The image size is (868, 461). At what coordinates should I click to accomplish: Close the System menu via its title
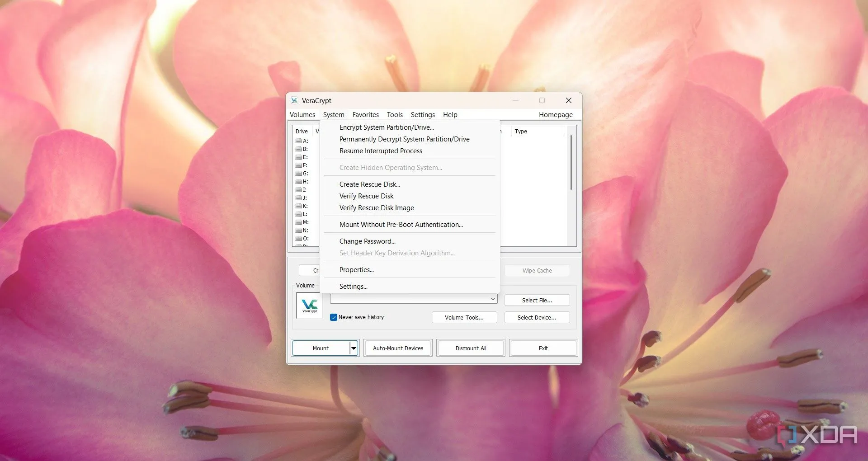(334, 115)
